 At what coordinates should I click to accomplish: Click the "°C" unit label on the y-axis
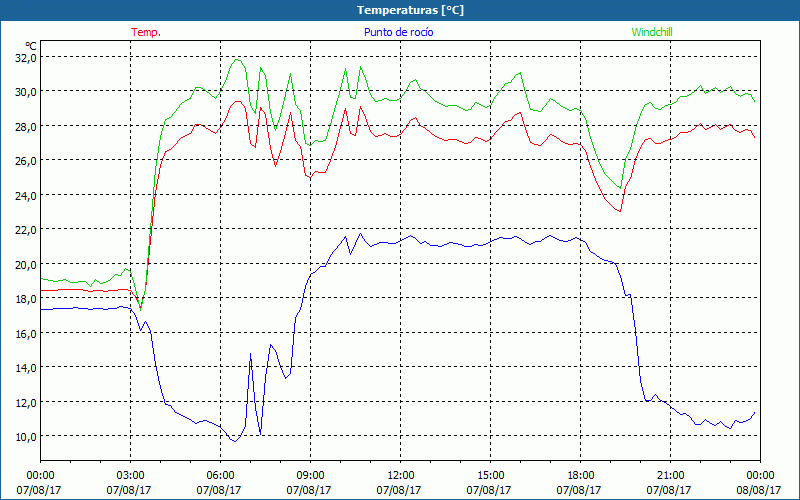(x=31, y=46)
